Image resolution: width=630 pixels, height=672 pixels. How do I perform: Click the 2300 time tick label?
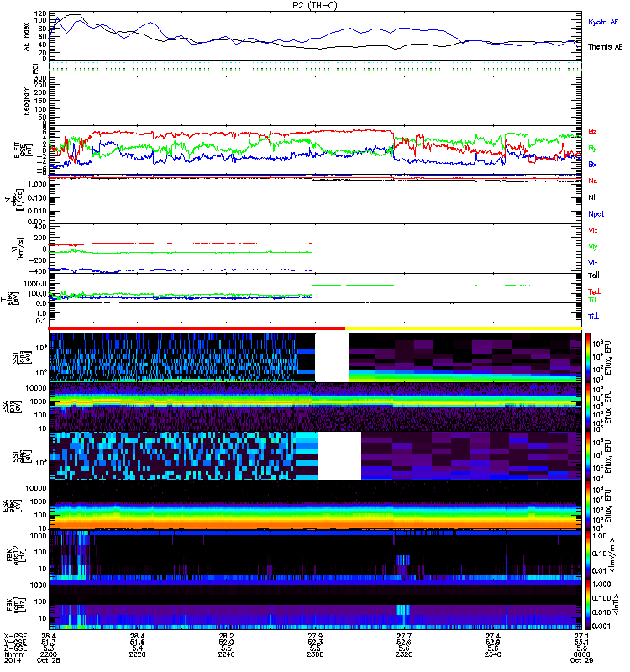click(315, 654)
